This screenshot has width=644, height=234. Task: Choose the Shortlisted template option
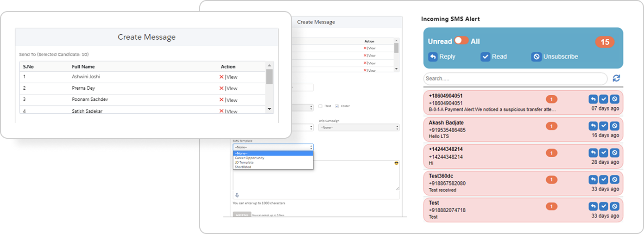pos(243,167)
